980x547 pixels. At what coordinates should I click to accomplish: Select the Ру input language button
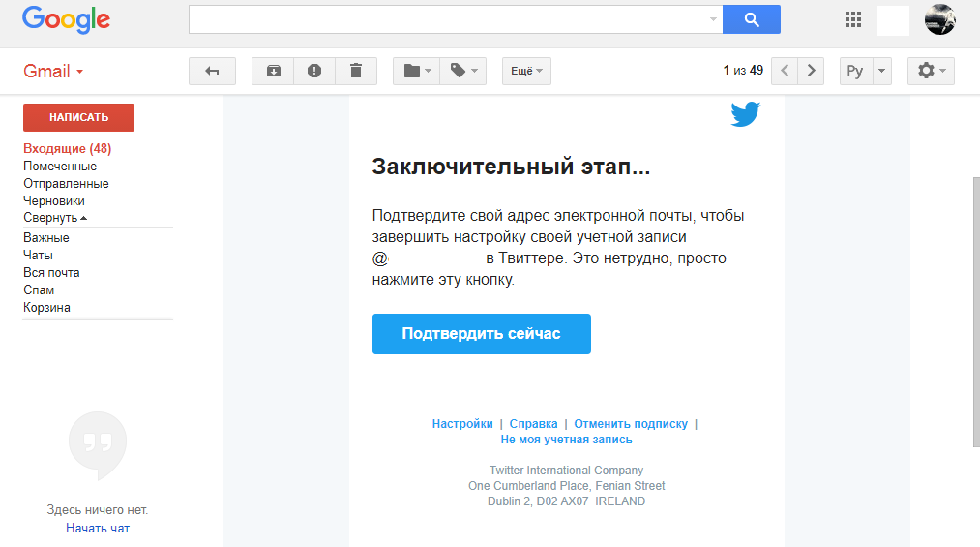[855, 71]
